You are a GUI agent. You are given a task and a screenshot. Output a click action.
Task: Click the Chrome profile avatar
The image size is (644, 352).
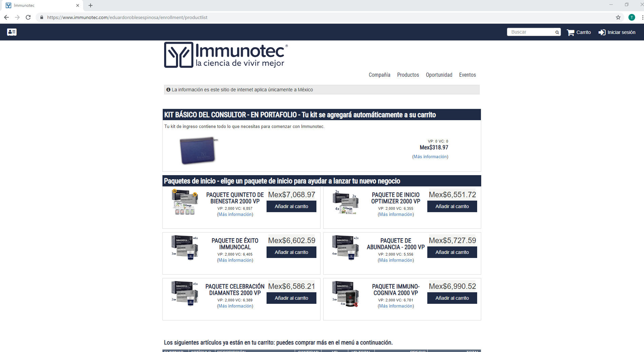[631, 17]
